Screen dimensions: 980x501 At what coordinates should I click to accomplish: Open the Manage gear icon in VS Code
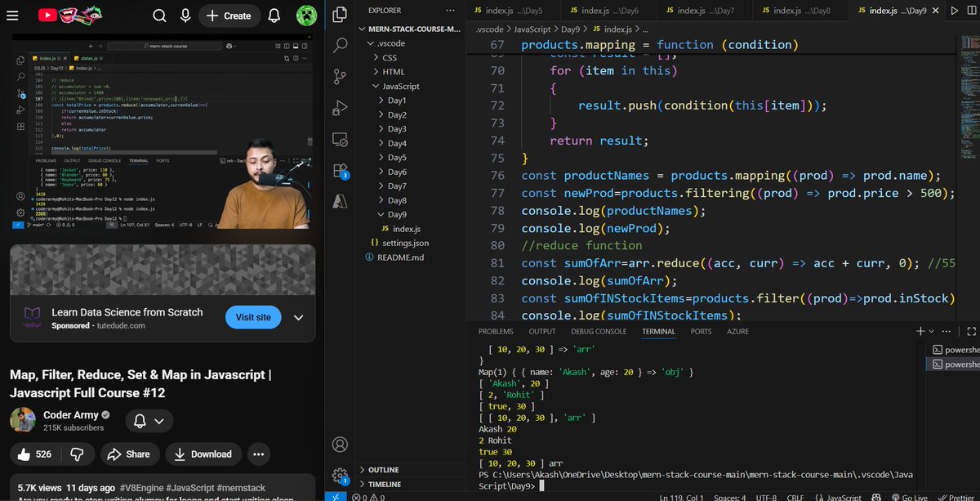point(341,476)
